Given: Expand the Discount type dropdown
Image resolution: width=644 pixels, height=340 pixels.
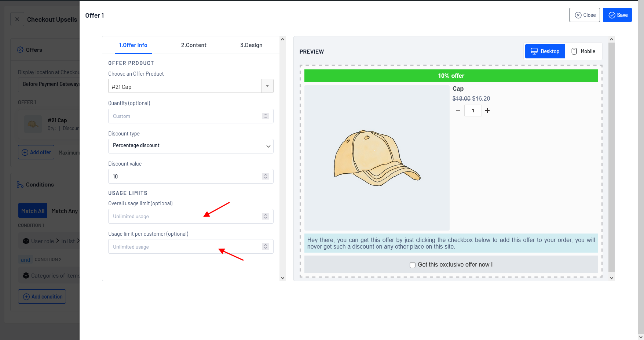Looking at the screenshot, I should click(191, 146).
